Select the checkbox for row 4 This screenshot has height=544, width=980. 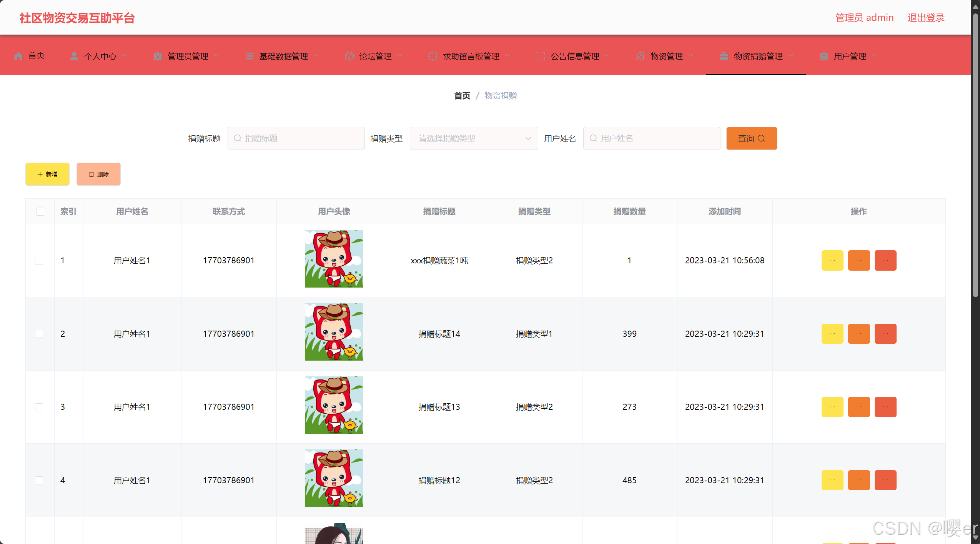39,480
